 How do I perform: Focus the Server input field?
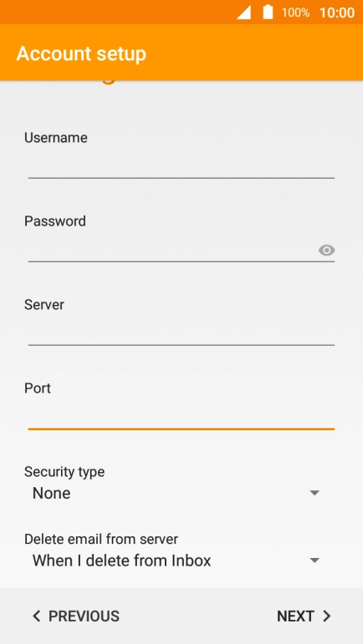pyautogui.click(x=181, y=333)
